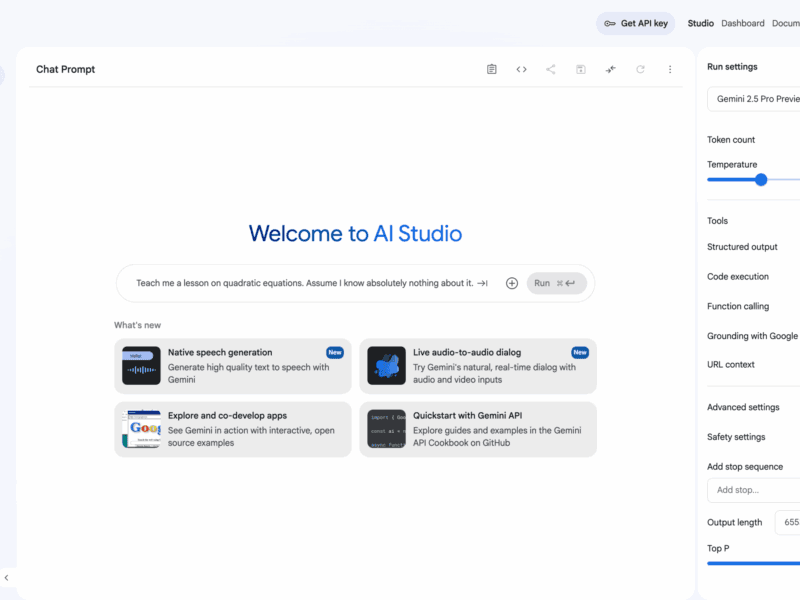Screen dimensions: 800x600
Task: Open the Gemini 2.5 Pro Preview model dropdown
Action: coord(754,99)
